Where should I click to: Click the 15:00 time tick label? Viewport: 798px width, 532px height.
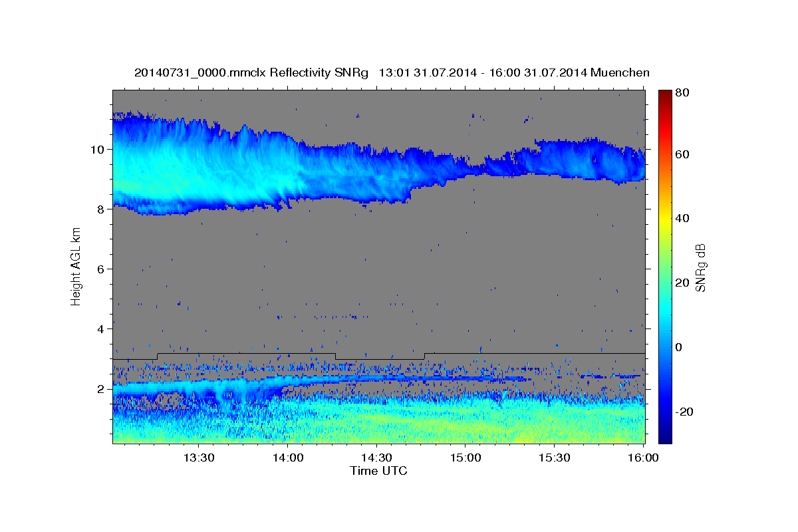[465, 458]
